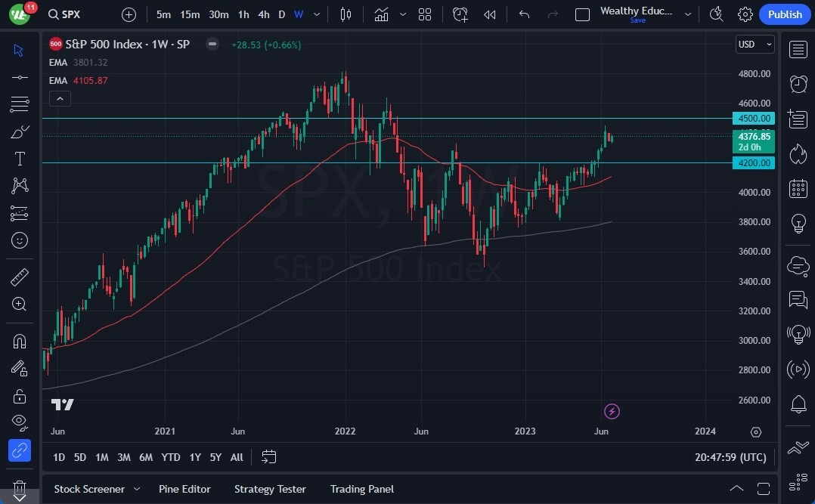Open the text annotation tool
Screen dimensions: 815x504
[x=20, y=158]
